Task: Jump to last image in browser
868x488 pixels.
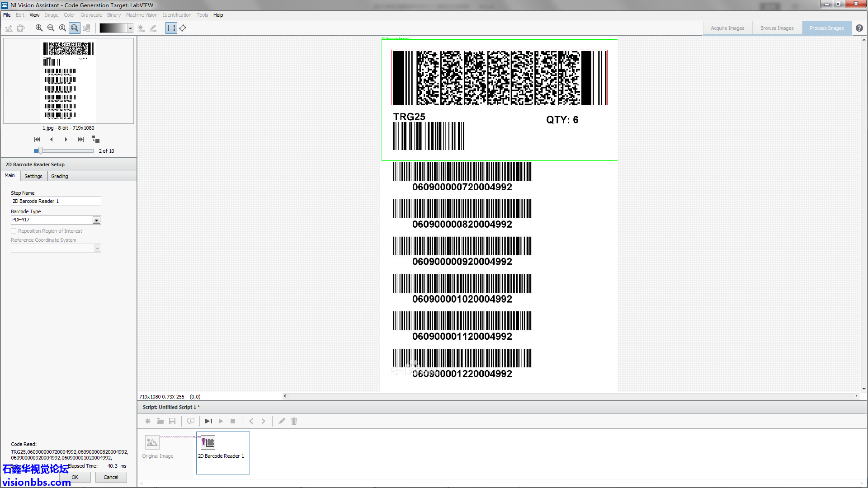Action: (x=81, y=139)
